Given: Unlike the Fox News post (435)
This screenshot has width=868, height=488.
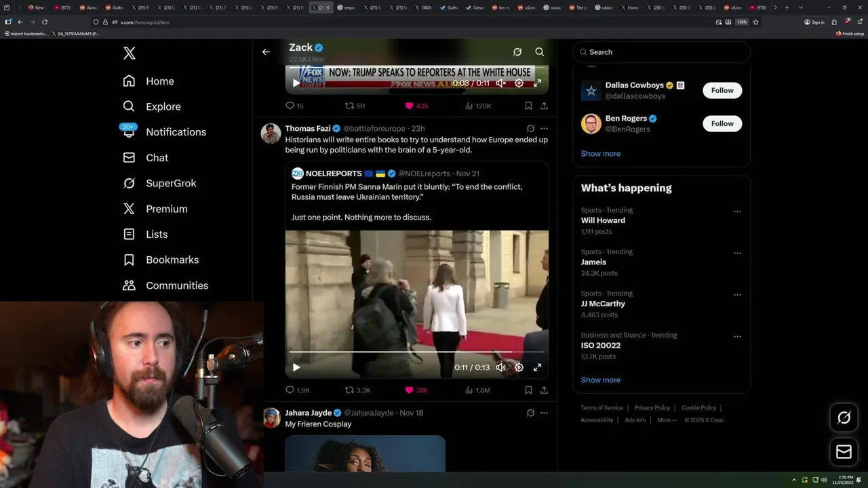Looking at the screenshot, I should coord(416,106).
